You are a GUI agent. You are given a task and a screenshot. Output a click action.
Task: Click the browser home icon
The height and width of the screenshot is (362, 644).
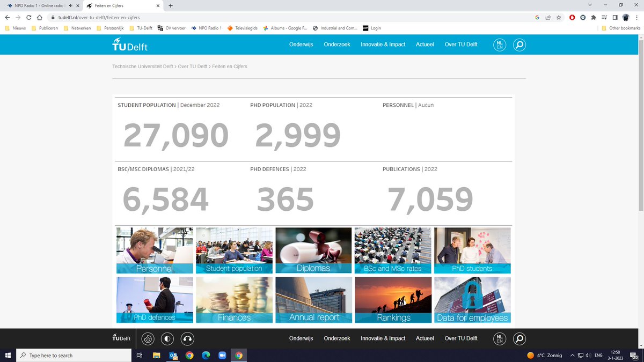pos(39,17)
